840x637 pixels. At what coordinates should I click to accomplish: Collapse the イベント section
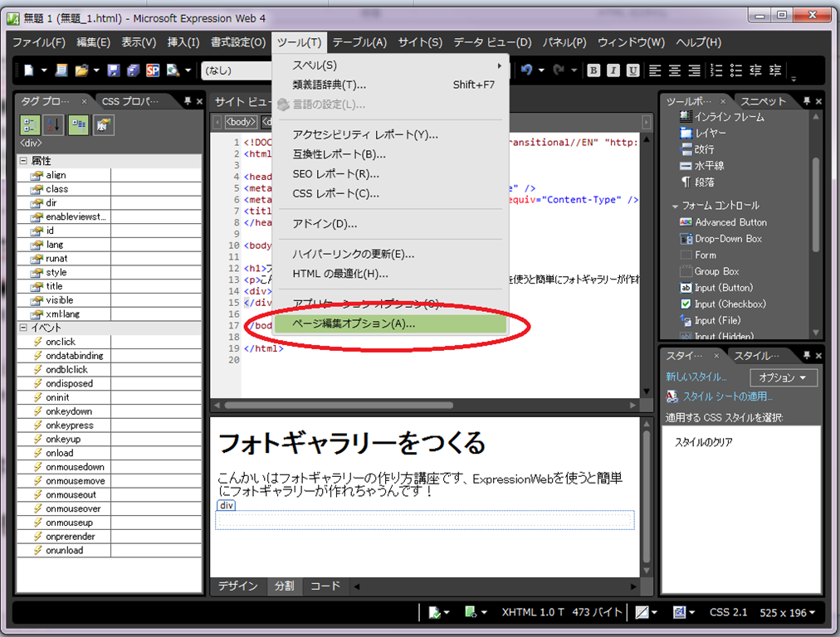click(x=23, y=327)
